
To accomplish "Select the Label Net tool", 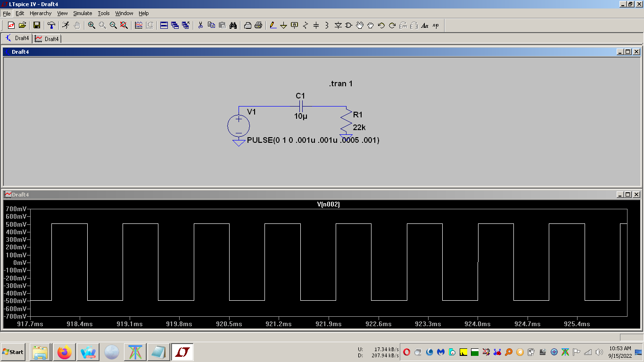I will point(294,25).
